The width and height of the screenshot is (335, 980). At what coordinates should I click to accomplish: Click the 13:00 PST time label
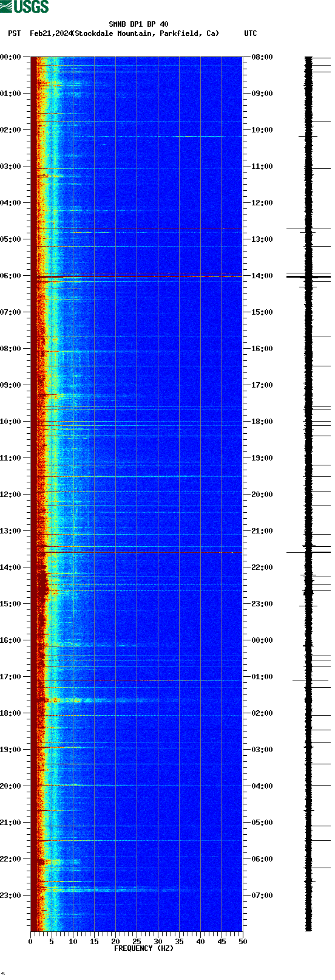pyautogui.click(x=11, y=531)
